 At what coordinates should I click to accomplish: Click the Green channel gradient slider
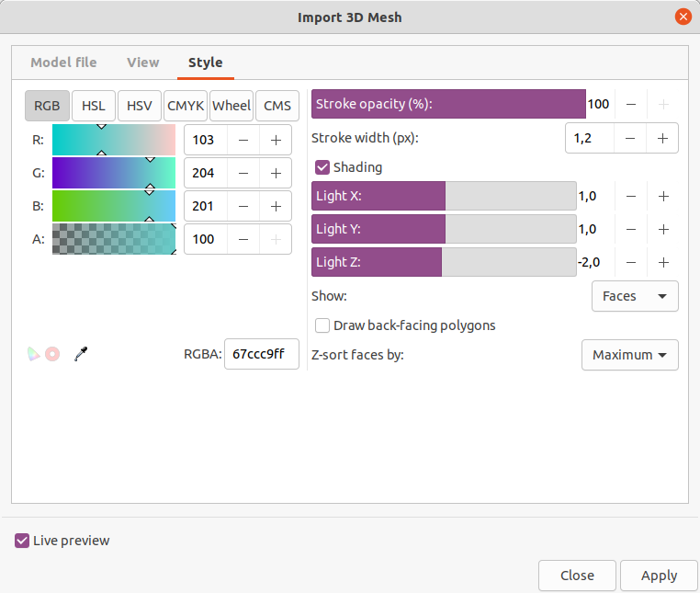click(114, 173)
